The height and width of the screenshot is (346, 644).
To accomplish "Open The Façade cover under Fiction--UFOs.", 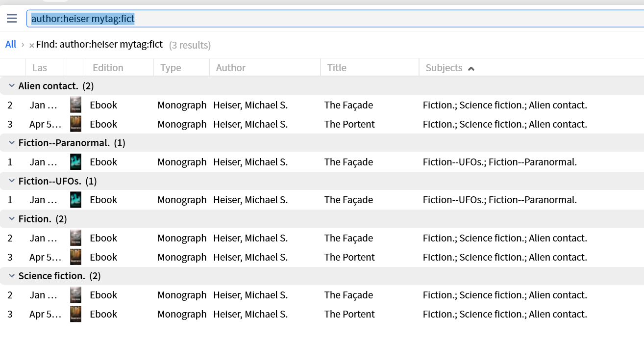I will click(75, 200).
